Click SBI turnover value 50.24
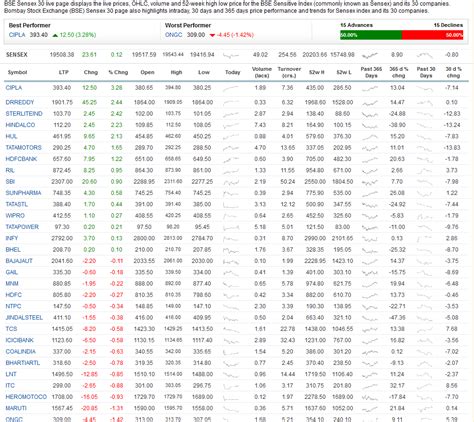The width and height of the screenshot is (474, 422). [x=288, y=182]
